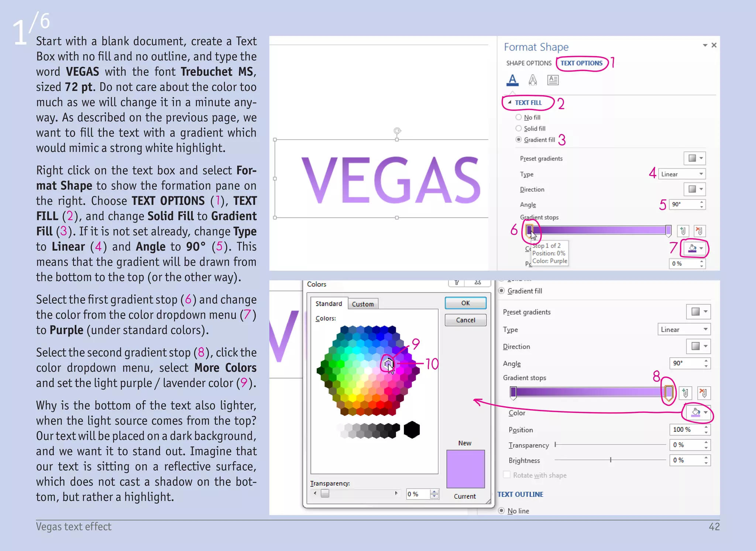Select first gradient stop in upper pane
This screenshot has width=756, height=551.
[530, 231]
